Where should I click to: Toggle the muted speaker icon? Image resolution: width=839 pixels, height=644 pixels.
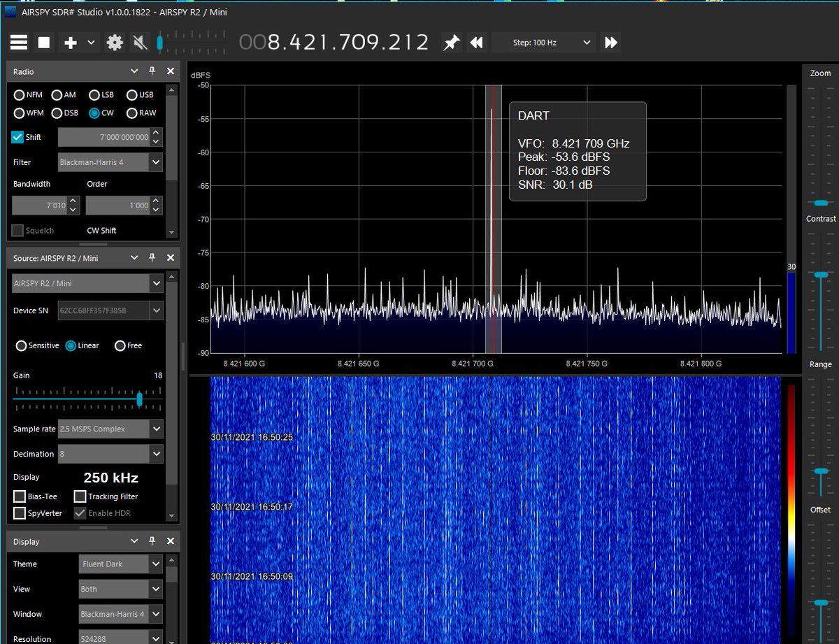point(140,43)
